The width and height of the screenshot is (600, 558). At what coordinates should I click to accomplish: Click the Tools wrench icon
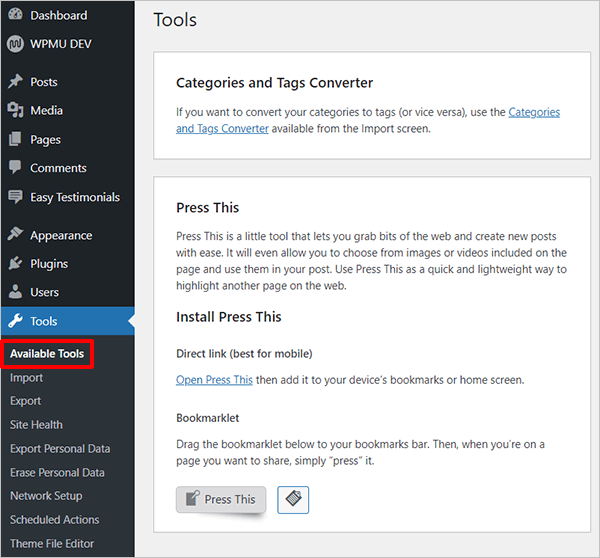tap(15, 321)
